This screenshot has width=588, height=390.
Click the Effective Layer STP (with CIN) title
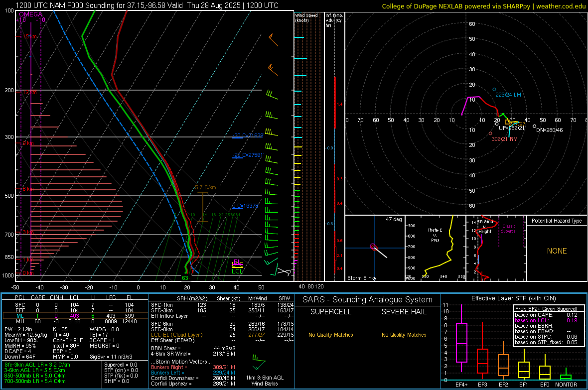click(514, 298)
